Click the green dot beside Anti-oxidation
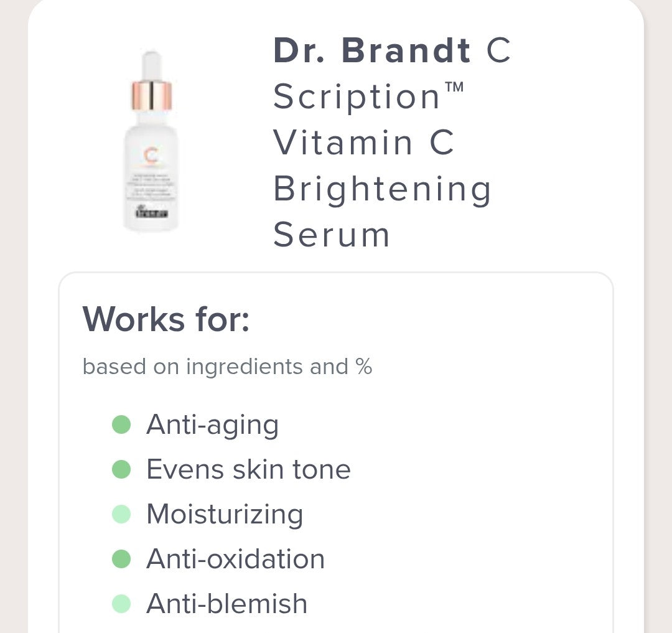The width and height of the screenshot is (672, 633). (121, 559)
